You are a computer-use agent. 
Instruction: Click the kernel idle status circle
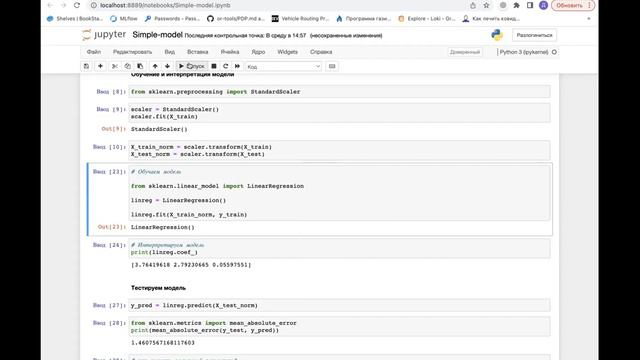(x=554, y=52)
